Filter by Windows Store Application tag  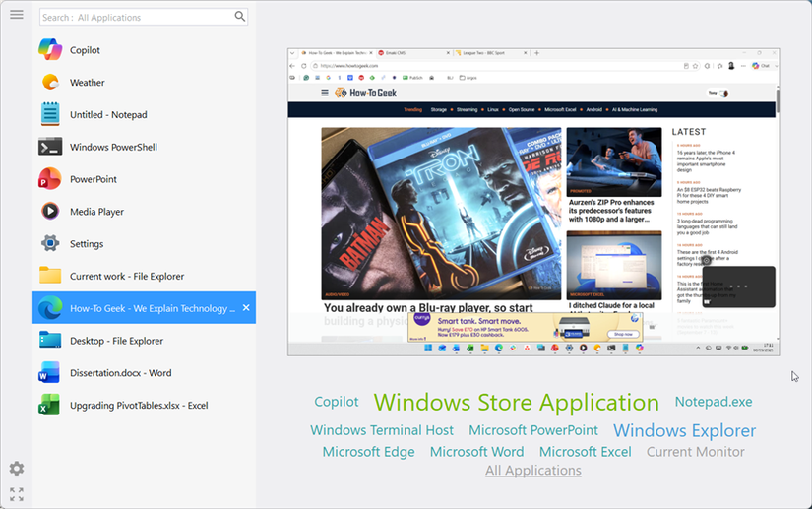517,403
